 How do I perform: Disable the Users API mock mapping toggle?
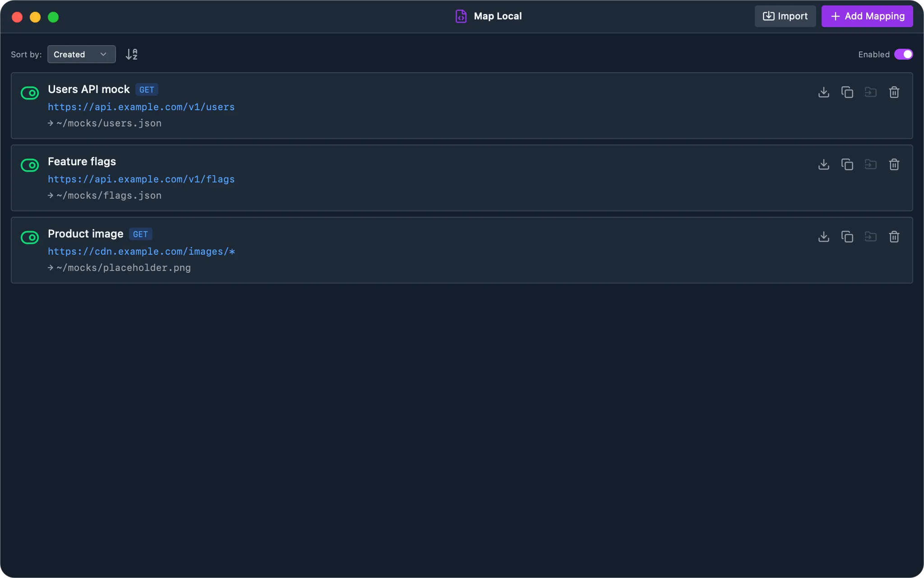(x=30, y=93)
